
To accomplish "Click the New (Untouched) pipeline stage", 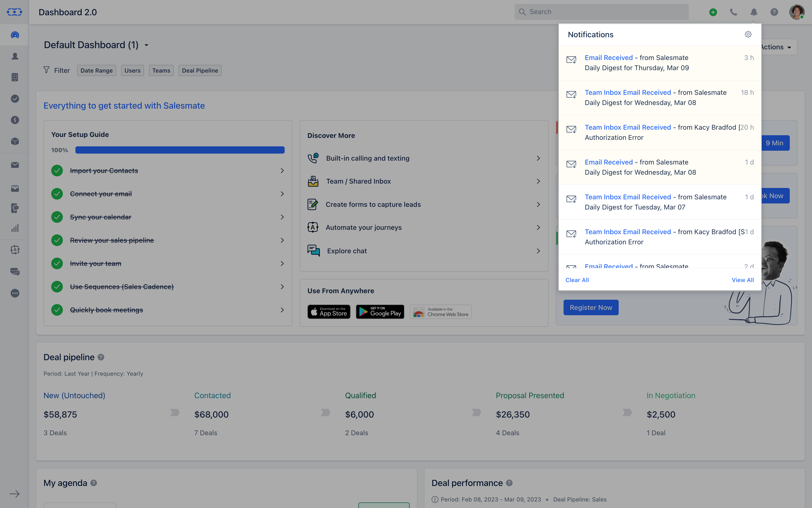I will coord(74,396).
